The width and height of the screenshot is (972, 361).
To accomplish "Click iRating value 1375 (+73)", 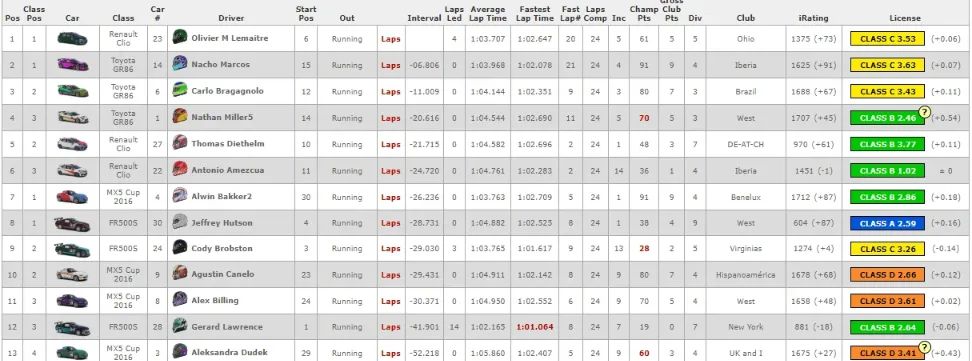I will point(812,39).
